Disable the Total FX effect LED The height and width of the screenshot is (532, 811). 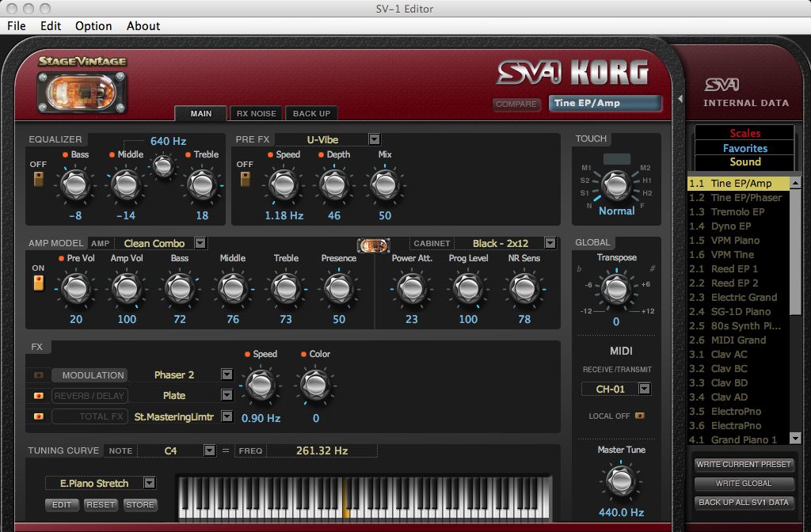(39, 416)
